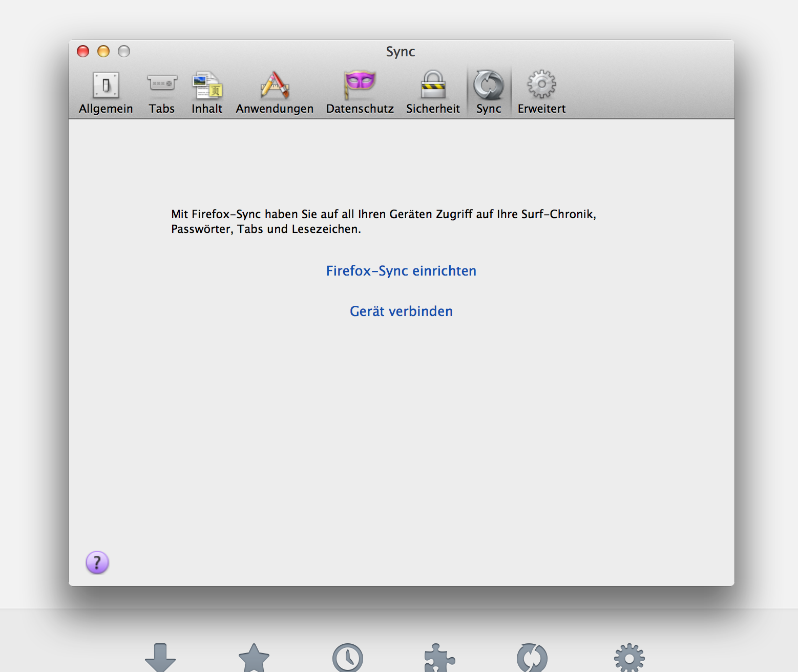Open sync via the bottom circular arrows icon
798x672 pixels.
tap(532, 658)
